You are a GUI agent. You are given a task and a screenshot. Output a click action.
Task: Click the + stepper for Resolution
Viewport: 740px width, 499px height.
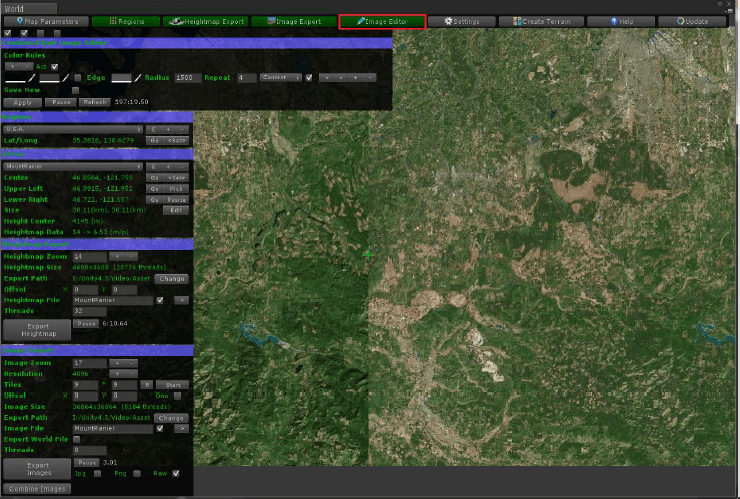coord(117,374)
